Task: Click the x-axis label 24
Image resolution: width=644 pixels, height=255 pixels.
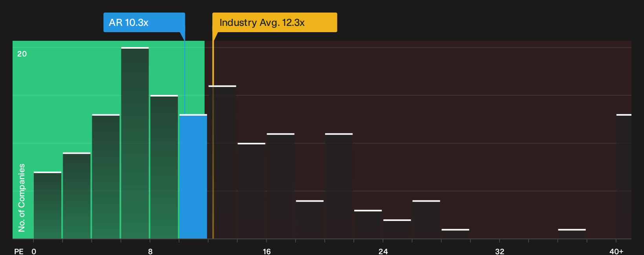Action: 383,251
